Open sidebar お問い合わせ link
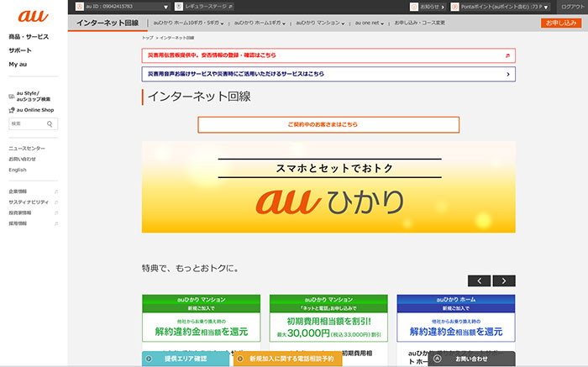 [x=22, y=159]
